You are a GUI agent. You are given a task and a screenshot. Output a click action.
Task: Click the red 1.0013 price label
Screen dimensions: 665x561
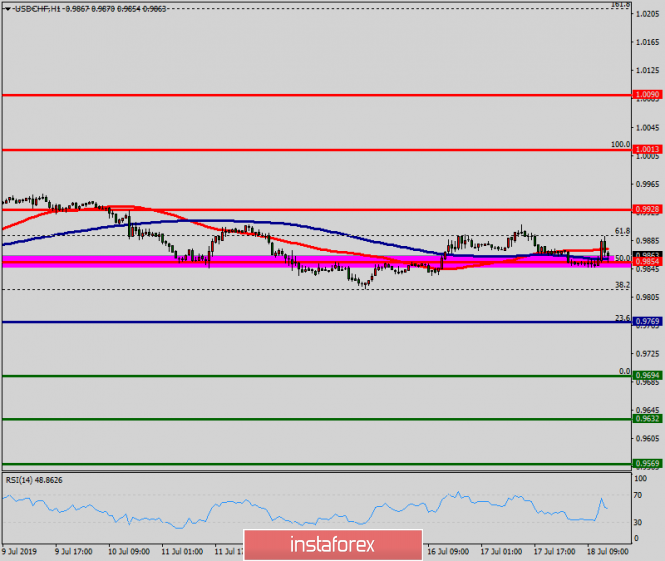click(647, 149)
